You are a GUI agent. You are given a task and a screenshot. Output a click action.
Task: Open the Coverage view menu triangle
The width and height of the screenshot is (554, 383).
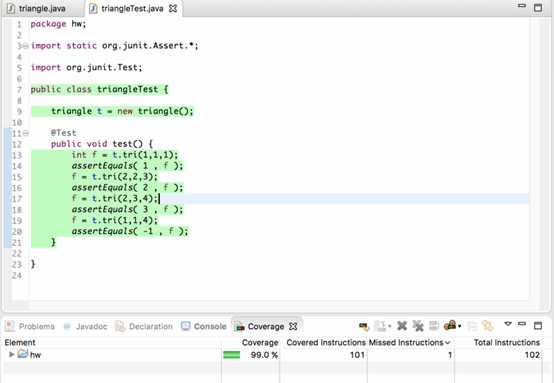(x=508, y=324)
